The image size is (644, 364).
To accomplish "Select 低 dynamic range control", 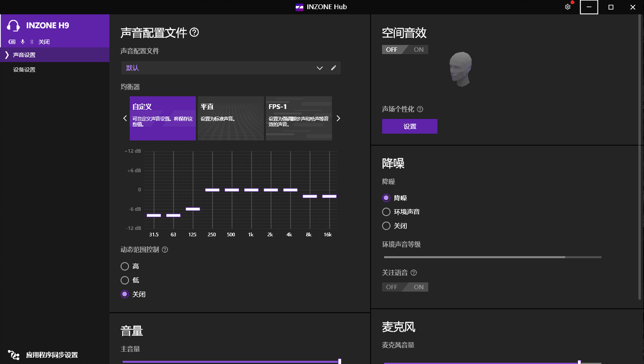I will tap(125, 280).
